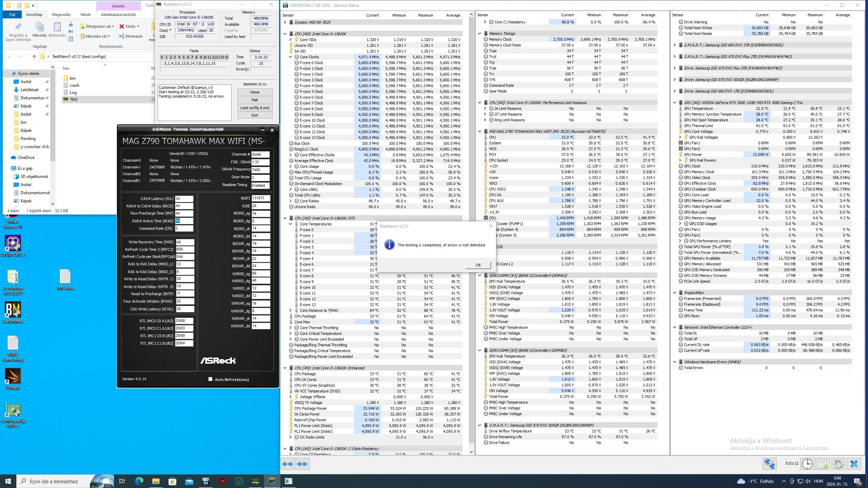Image resolution: width=868 pixels, height=488 pixels.
Task: Select Gyors elérés in Explorer navigation pane
Action: (x=28, y=74)
